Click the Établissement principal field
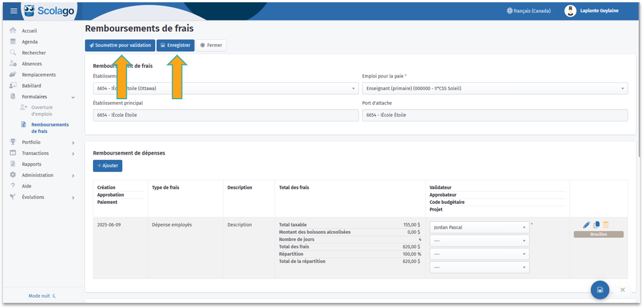The height and width of the screenshot is (308, 644). click(x=225, y=115)
